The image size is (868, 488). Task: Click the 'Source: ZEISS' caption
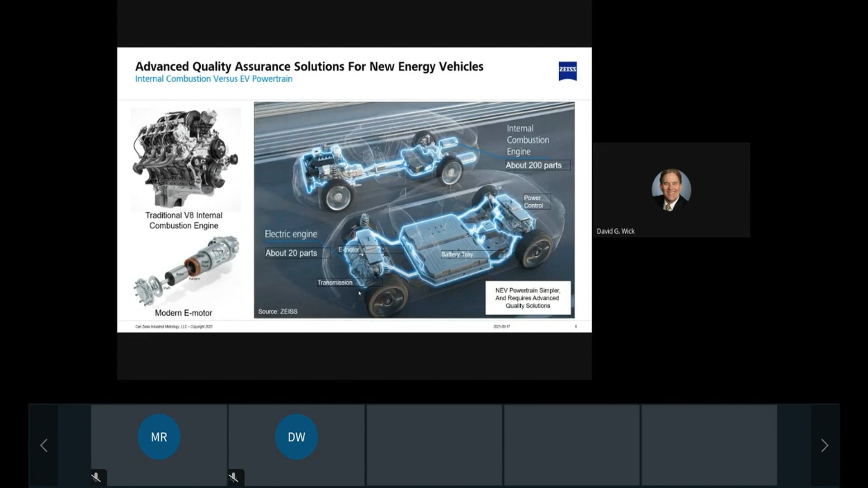tap(278, 311)
